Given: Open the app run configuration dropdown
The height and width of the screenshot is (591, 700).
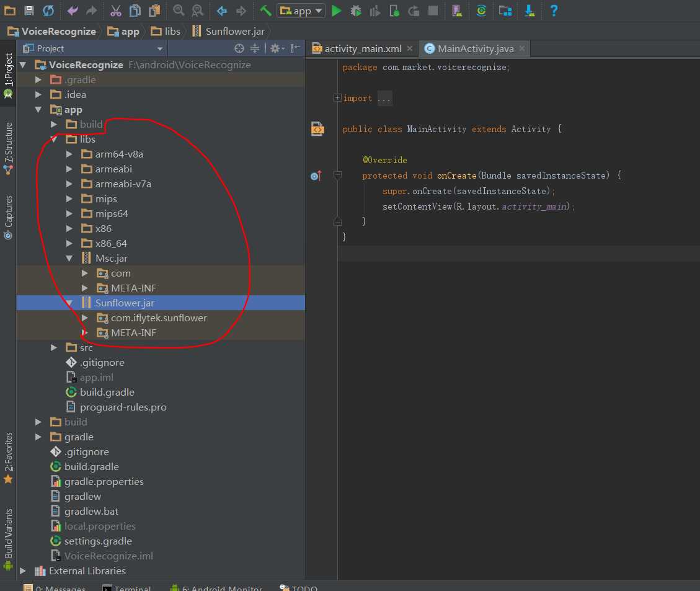Looking at the screenshot, I should 301,11.
